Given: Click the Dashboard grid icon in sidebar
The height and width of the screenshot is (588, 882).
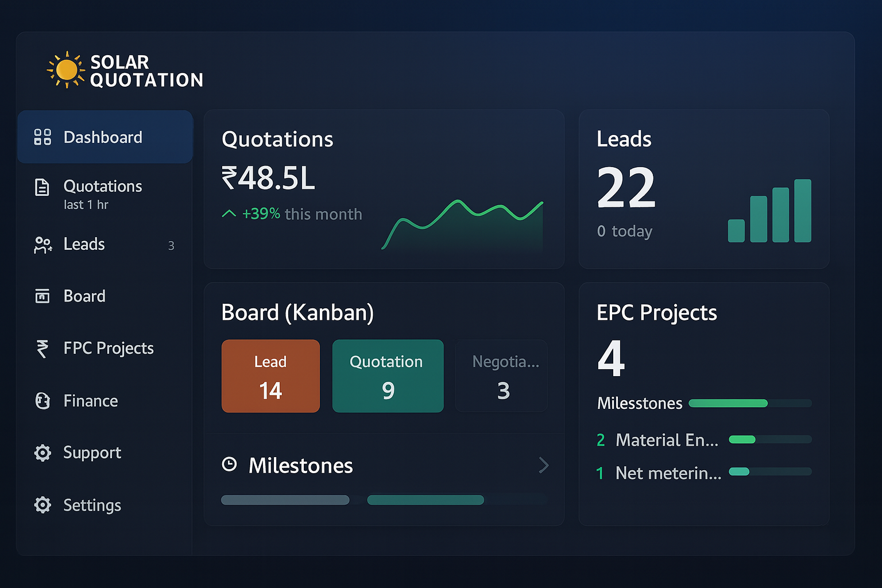Looking at the screenshot, I should [42, 137].
